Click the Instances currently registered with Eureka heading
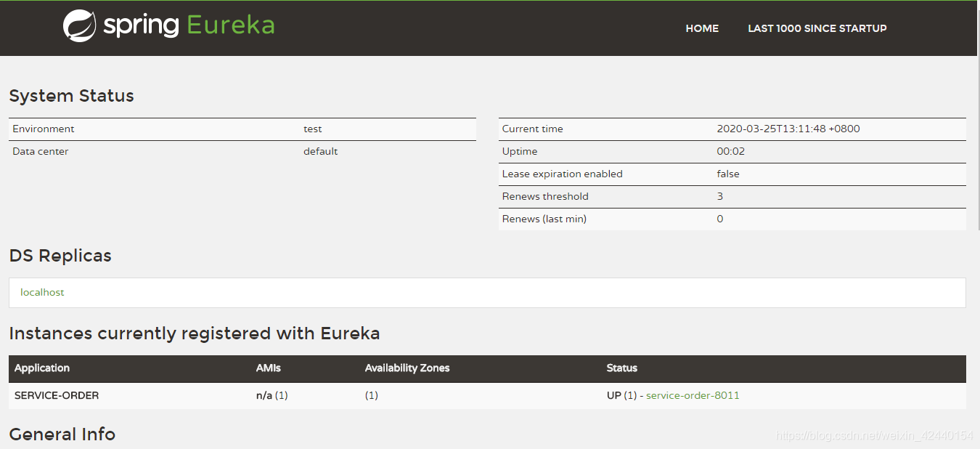 (x=195, y=333)
